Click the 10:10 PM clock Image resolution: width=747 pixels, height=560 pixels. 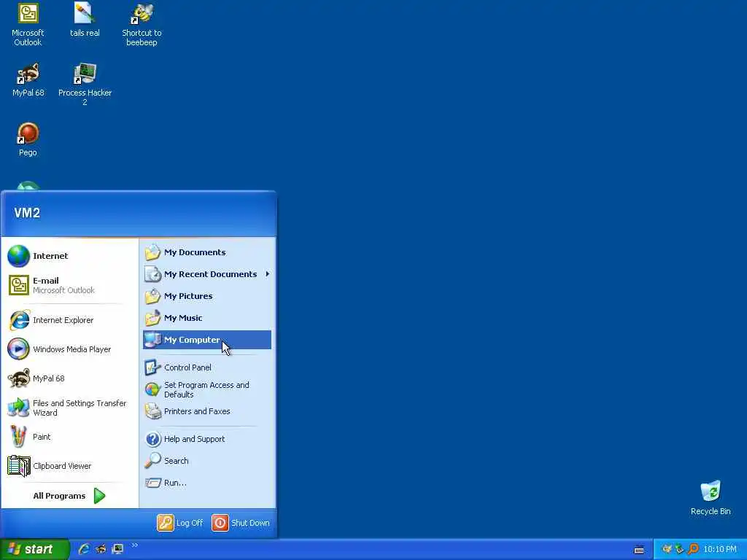tap(720, 549)
